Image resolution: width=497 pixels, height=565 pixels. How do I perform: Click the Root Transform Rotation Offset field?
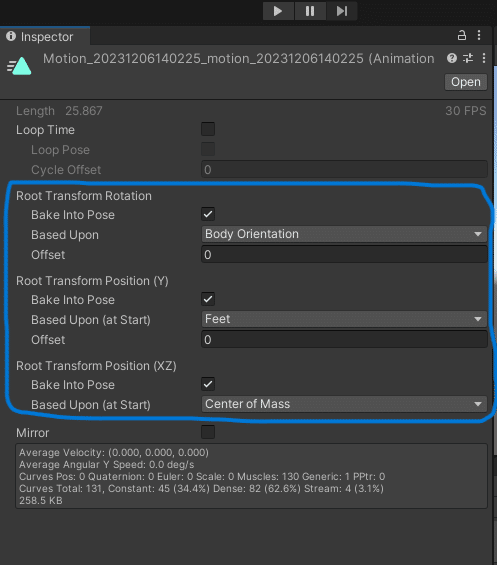[344, 255]
